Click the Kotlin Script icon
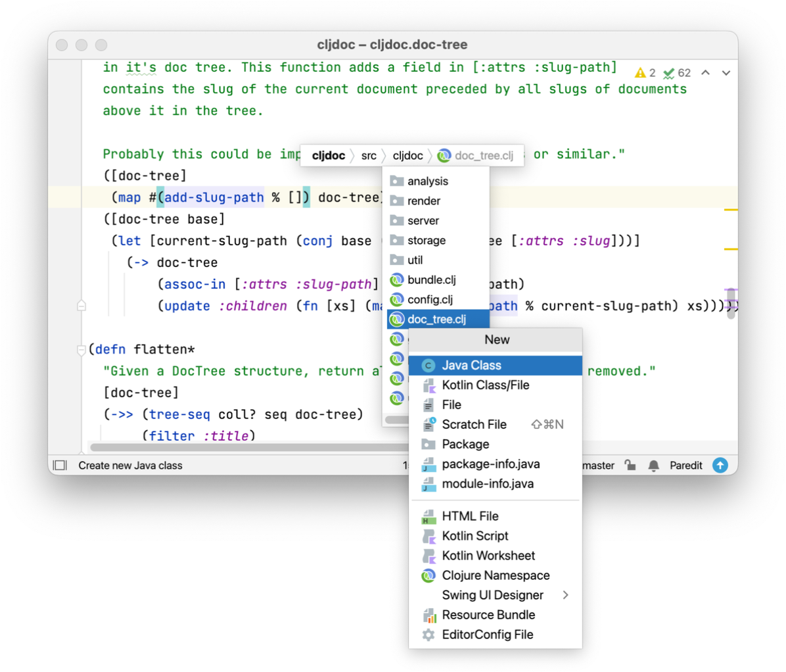Image resolution: width=786 pixels, height=672 pixels. (x=428, y=536)
